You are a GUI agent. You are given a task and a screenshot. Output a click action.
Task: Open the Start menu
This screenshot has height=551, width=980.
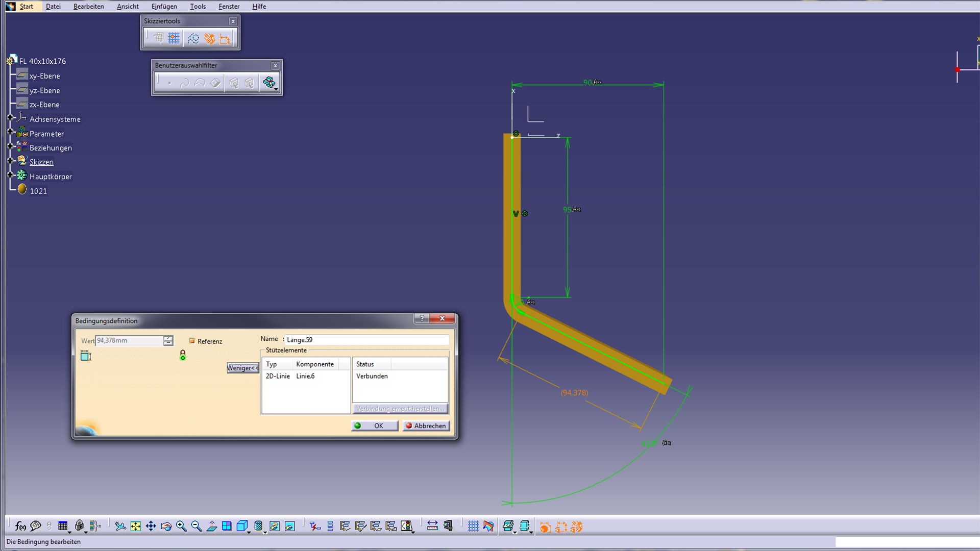[x=26, y=6]
